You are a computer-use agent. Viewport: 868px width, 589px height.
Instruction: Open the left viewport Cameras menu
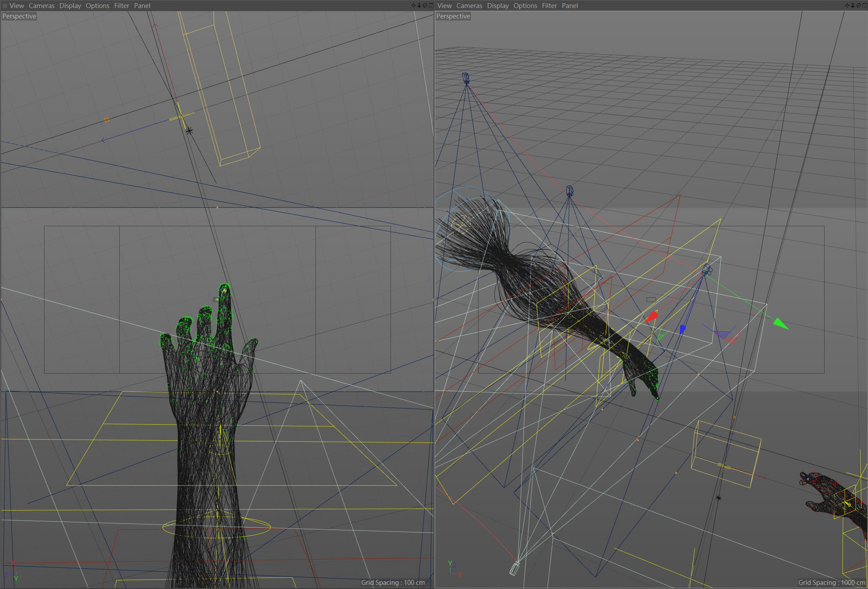tap(41, 6)
